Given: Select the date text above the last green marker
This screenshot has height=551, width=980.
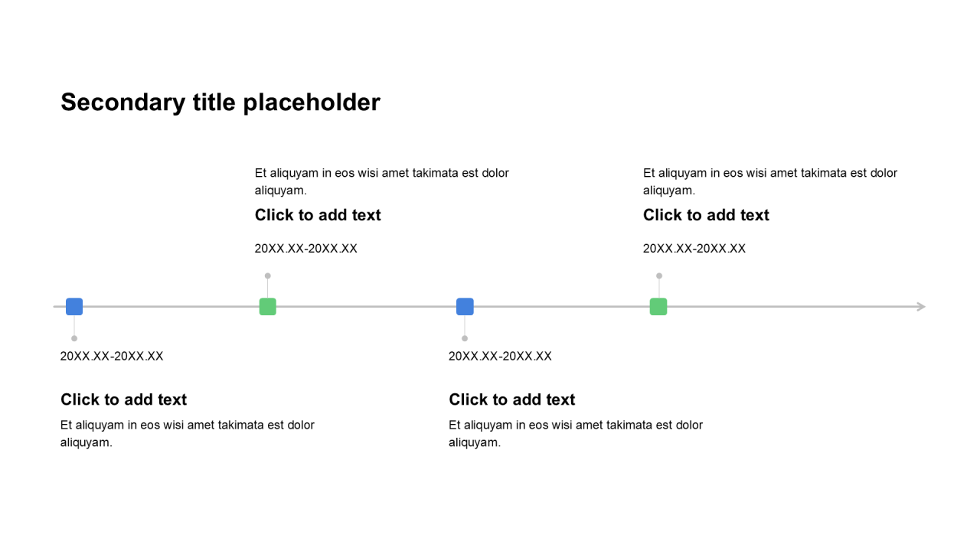Looking at the screenshot, I should [694, 249].
